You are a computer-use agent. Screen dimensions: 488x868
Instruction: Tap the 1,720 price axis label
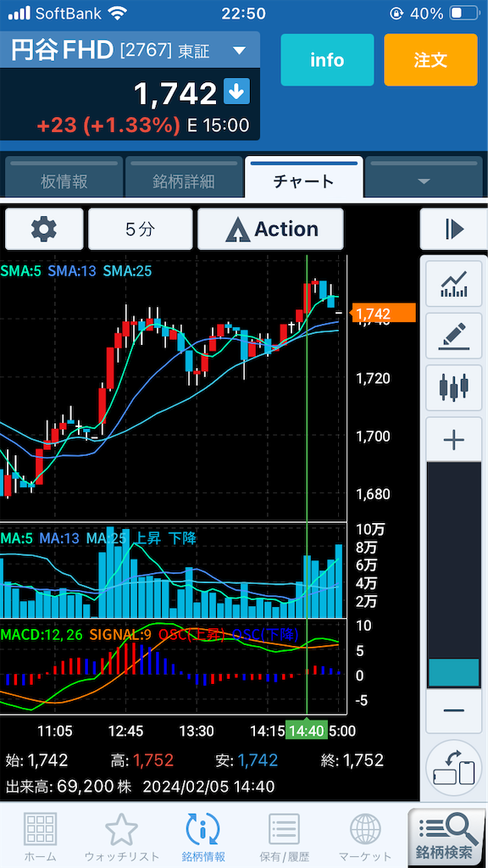[x=374, y=379]
